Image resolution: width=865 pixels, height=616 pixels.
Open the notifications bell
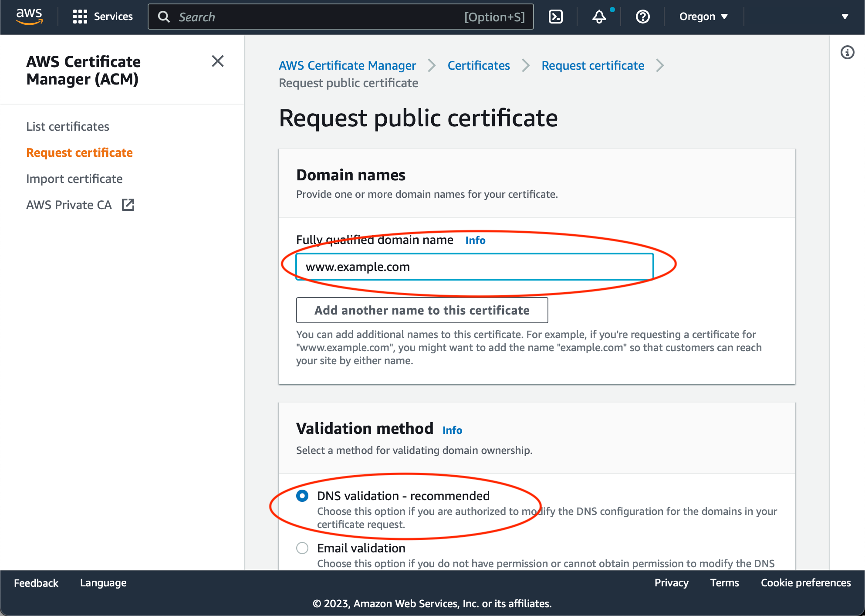[599, 17]
